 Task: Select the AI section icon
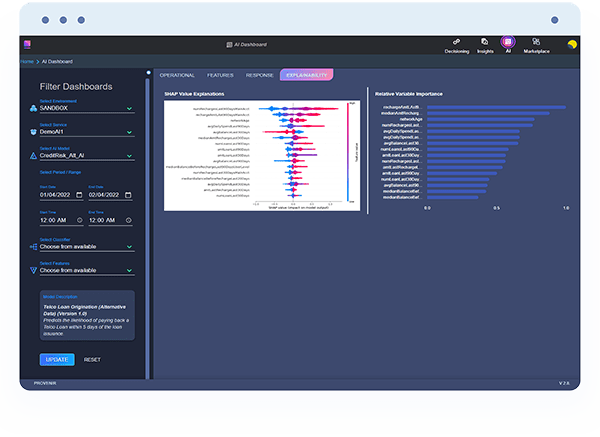508,41
